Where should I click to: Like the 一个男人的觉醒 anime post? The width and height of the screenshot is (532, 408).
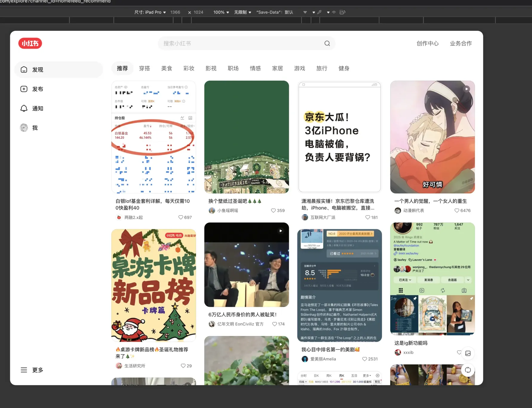pyautogui.click(x=457, y=210)
